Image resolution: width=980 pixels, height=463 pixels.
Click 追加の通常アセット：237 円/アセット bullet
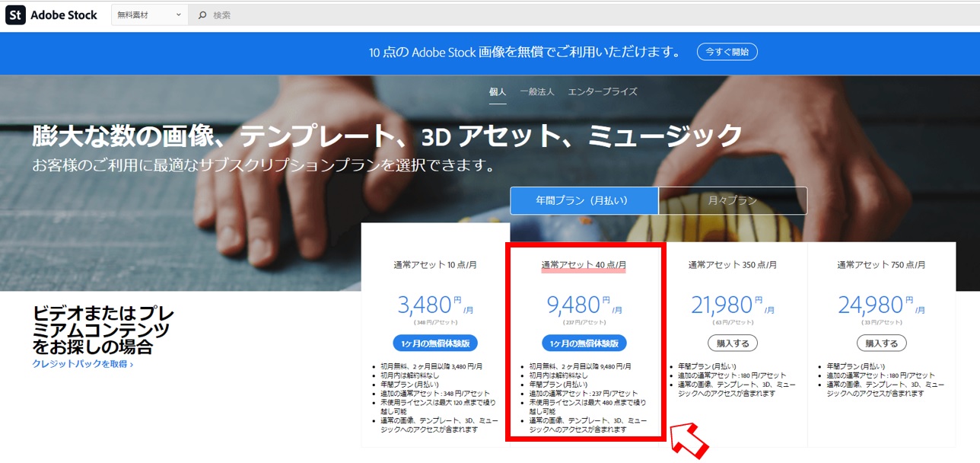tap(583, 393)
